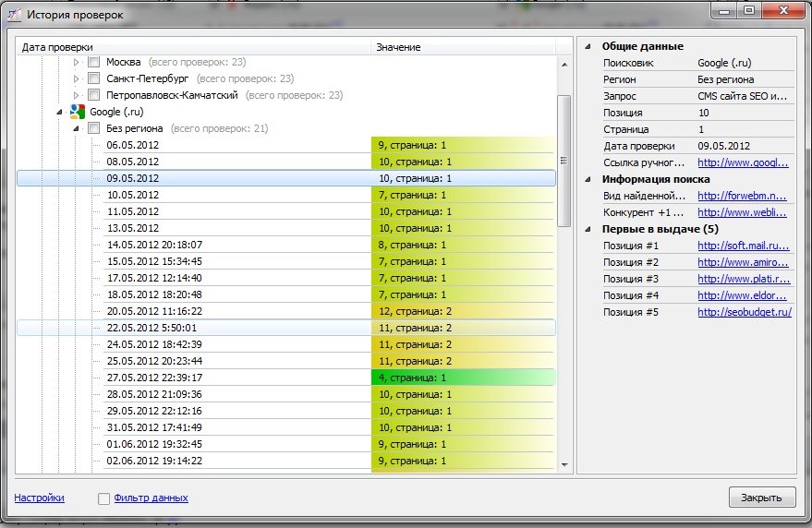This screenshot has height=528, width=812.
Task: Check the Санкт-Петербург region checkbox
Action: point(93,78)
